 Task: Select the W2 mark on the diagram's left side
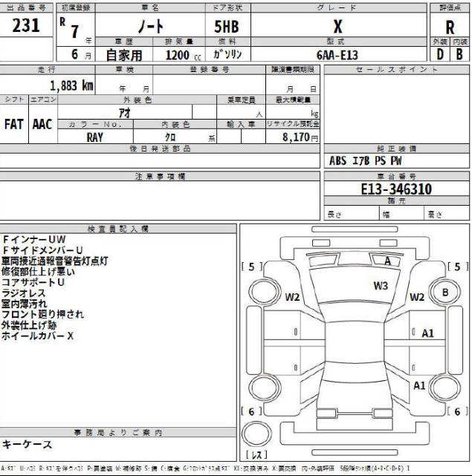tap(292, 297)
